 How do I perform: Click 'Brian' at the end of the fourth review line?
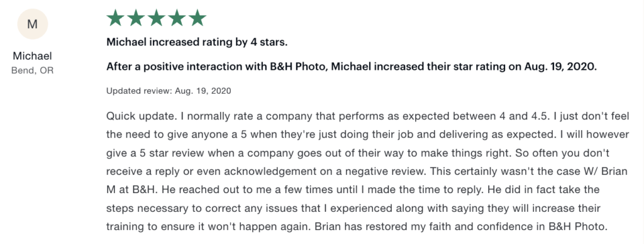[x=616, y=171]
